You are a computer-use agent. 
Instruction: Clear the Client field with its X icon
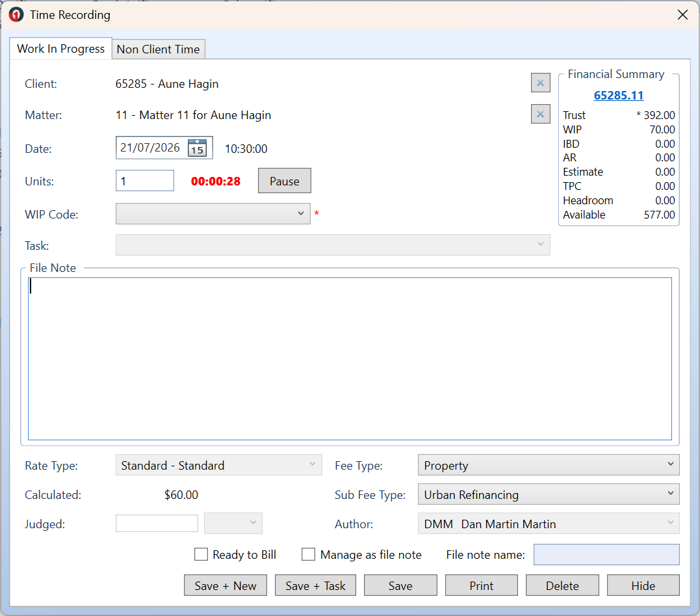pos(540,83)
